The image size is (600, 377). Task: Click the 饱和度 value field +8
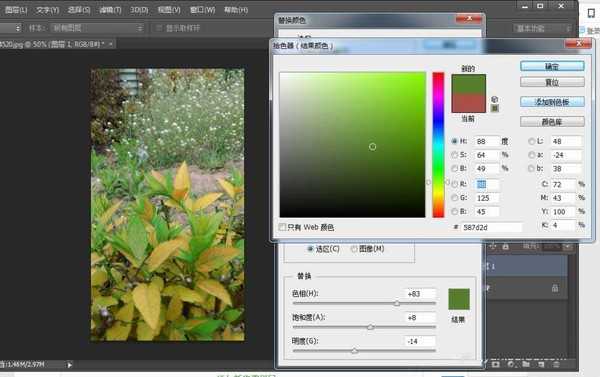point(420,318)
